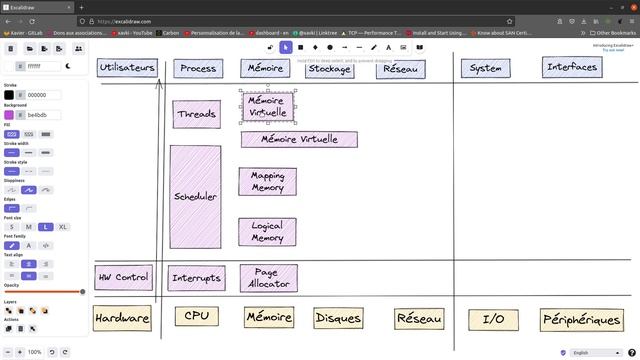Click the Opacity slider handle
The width and height of the screenshot is (640, 360).
click(83, 292)
